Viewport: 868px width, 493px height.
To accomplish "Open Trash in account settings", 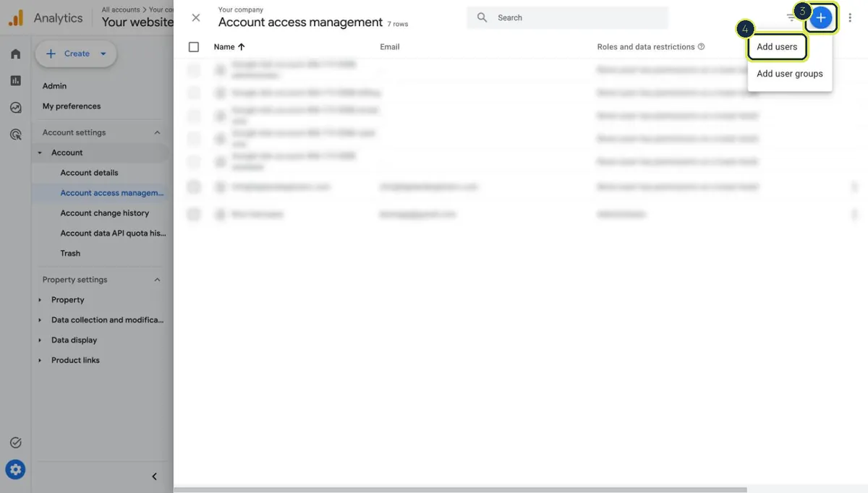I will [70, 254].
